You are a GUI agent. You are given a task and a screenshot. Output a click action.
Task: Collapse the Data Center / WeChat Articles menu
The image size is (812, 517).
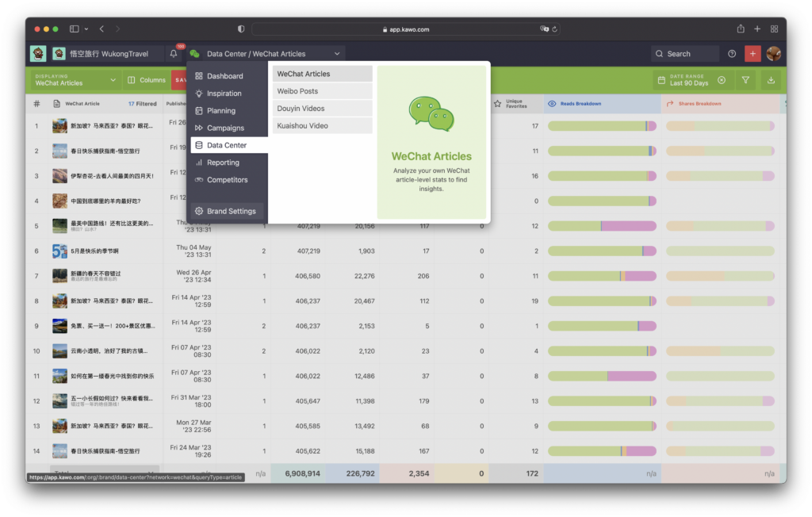pyautogui.click(x=337, y=53)
